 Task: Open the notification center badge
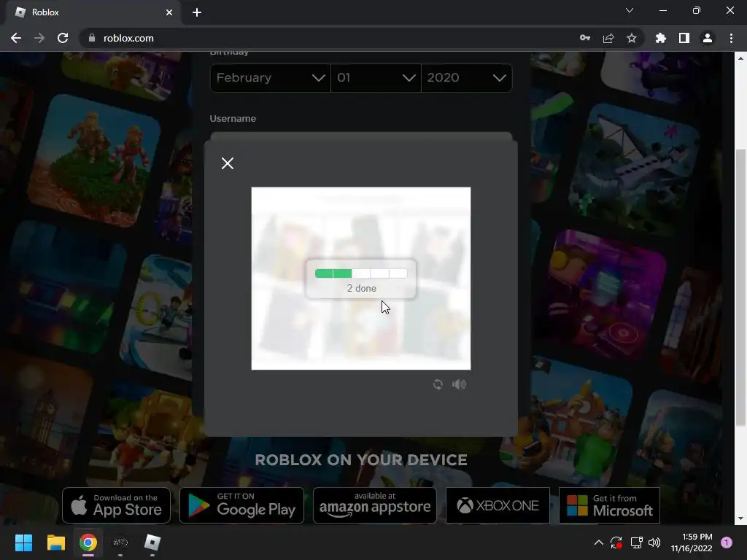pyautogui.click(x=727, y=542)
